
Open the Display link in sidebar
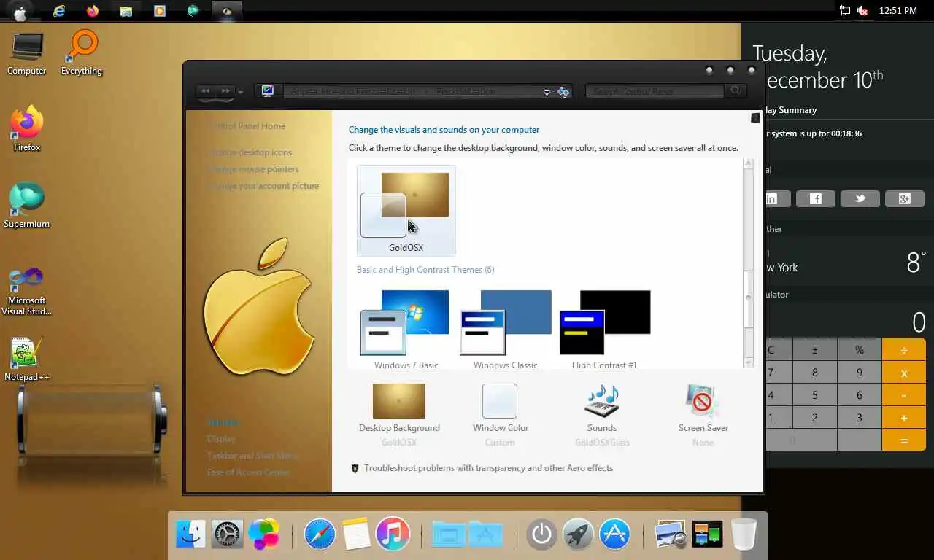(221, 439)
